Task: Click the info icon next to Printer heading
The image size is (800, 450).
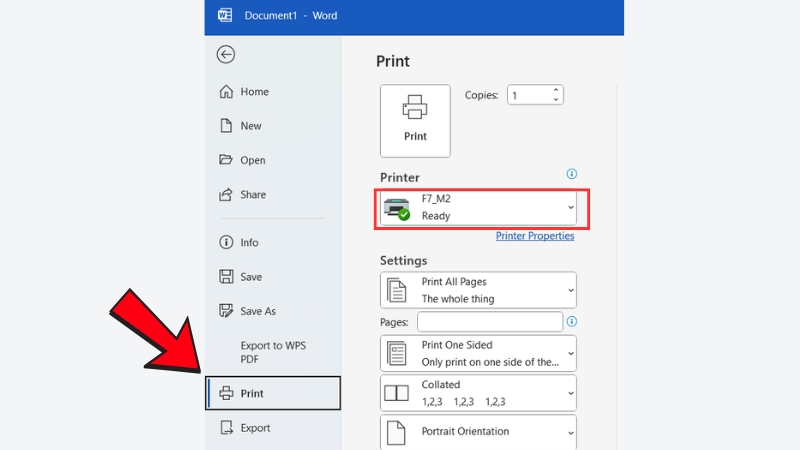Action: pos(571,174)
